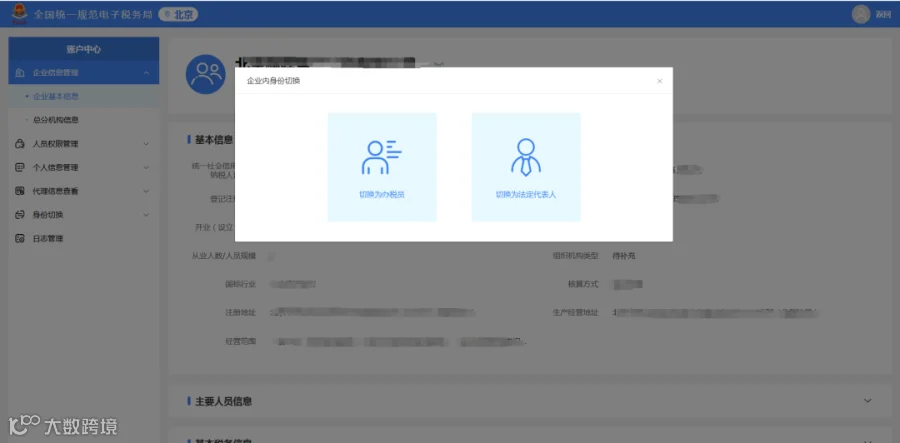
Task: Open 总分机构信息 submenu item
Action: point(56,120)
